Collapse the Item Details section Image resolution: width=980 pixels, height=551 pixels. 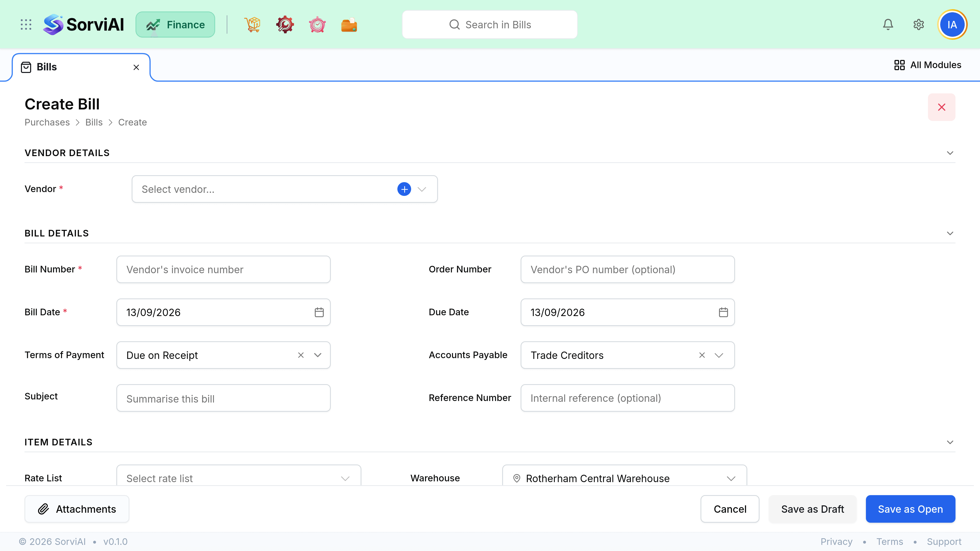pyautogui.click(x=950, y=442)
